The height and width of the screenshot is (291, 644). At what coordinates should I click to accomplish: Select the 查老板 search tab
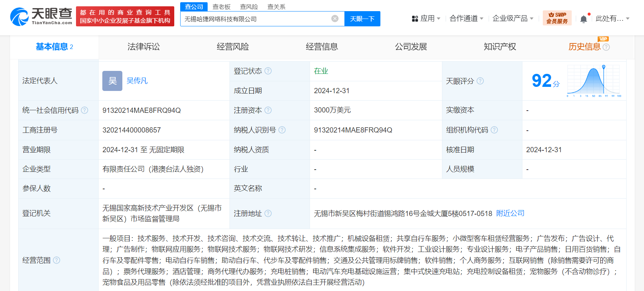(x=221, y=7)
